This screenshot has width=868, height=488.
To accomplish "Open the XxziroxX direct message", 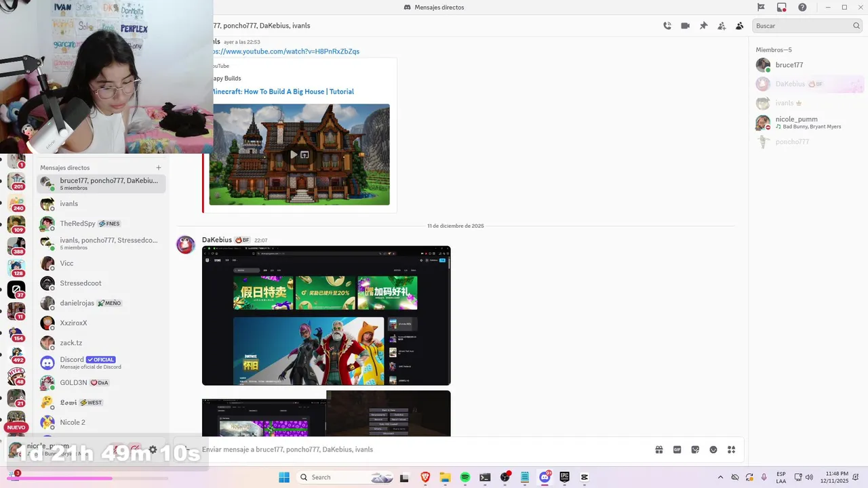I will [101, 323].
